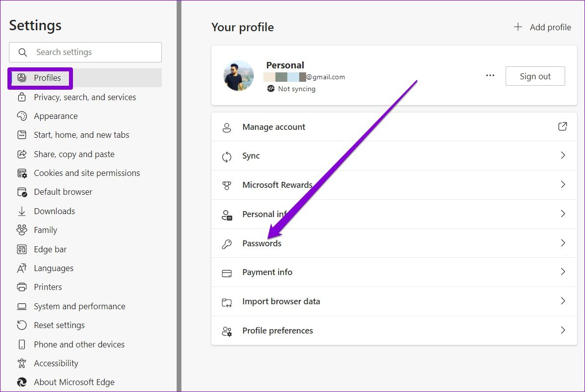This screenshot has height=392, width=585.
Task: Open Default browser settings
Action: coord(85,192)
